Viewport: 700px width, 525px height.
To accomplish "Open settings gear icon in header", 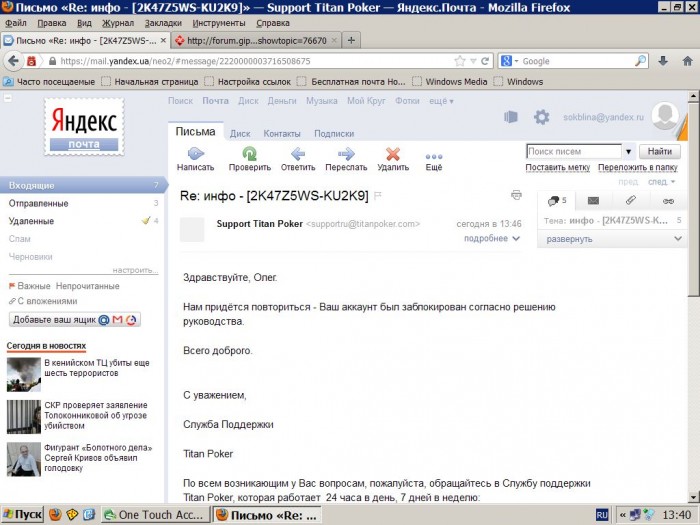I will click(x=542, y=117).
